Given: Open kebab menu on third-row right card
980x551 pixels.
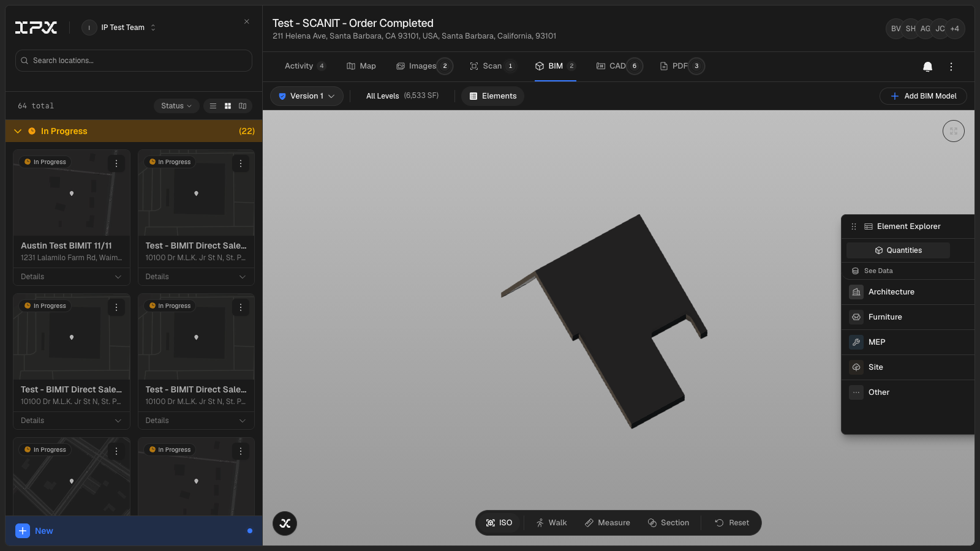Looking at the screenshot, I should pos(241,451).
